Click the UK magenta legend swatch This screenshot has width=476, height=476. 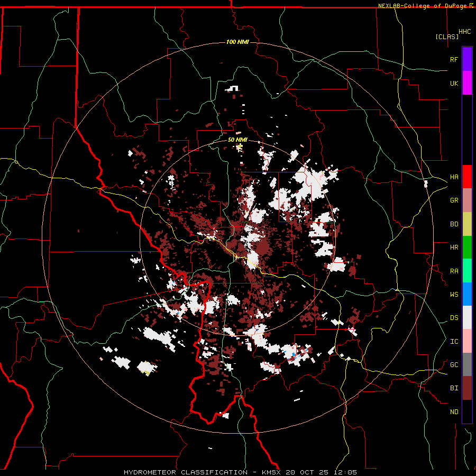(467, 83)
